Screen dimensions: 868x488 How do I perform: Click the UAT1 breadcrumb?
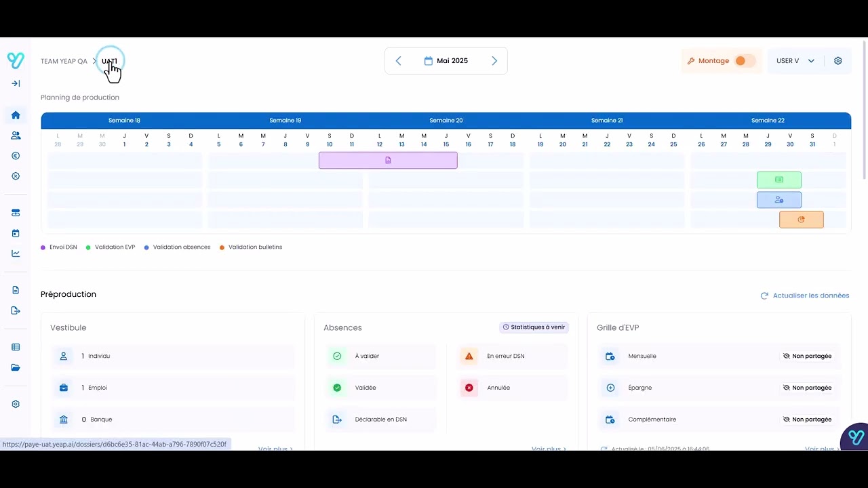coord(109,61)
